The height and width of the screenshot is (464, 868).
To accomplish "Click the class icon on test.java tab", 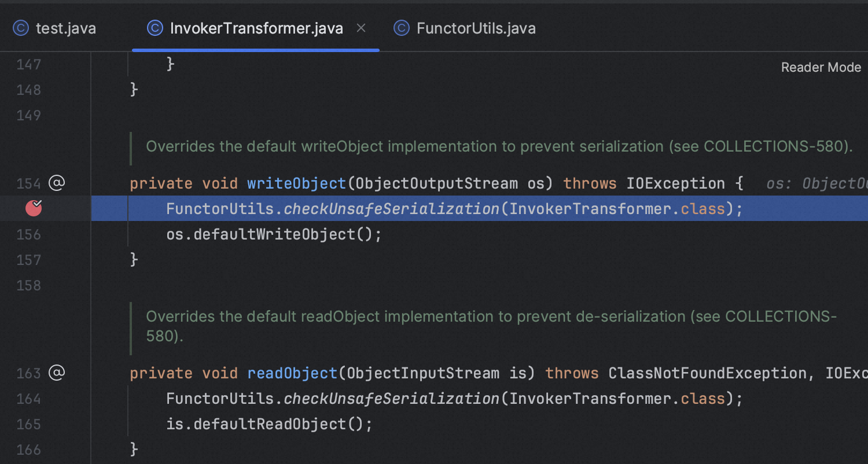I will [21, 28].
